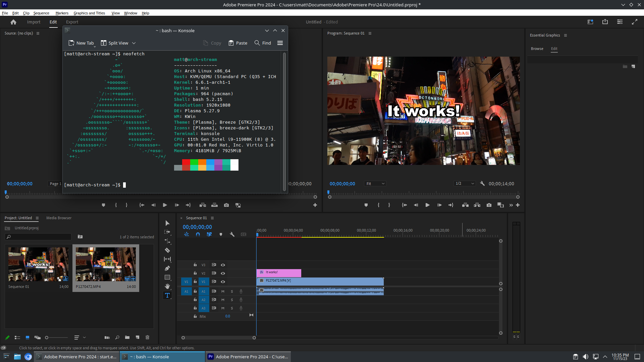This screenshot has width=644, height=362.
Task: Open Essential Graphics panel menu
Action: pos(566,36)
